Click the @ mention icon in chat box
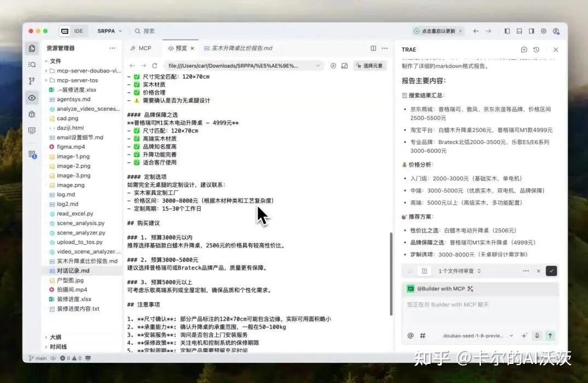The height and width of the screenshot is (383, 588). 410,335
